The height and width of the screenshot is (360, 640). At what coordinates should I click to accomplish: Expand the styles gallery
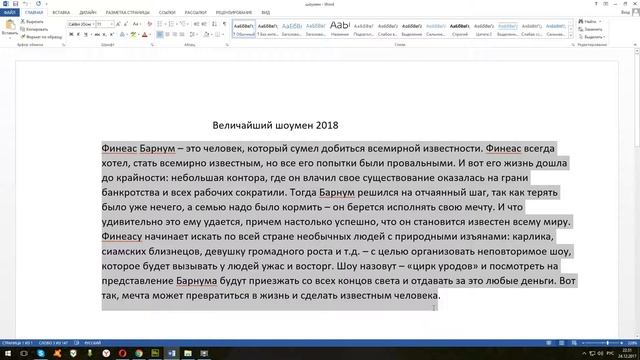click(x=571, y=36)
